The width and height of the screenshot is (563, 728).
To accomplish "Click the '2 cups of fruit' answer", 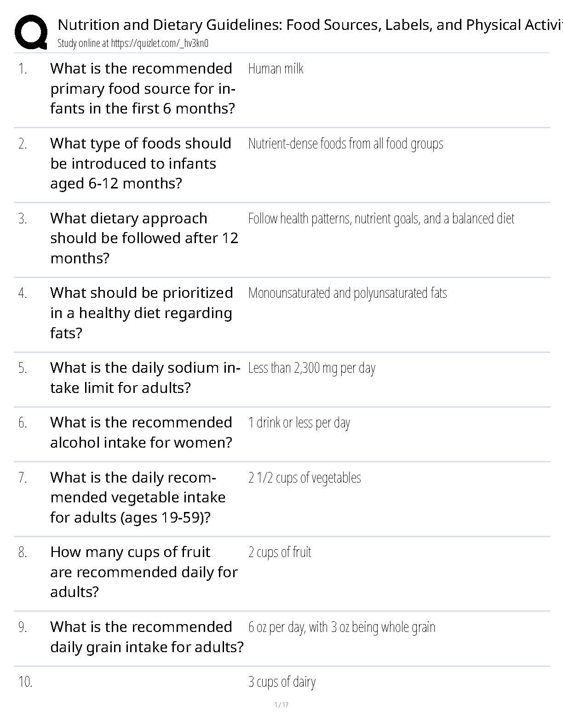I will [x=280, y=552].
